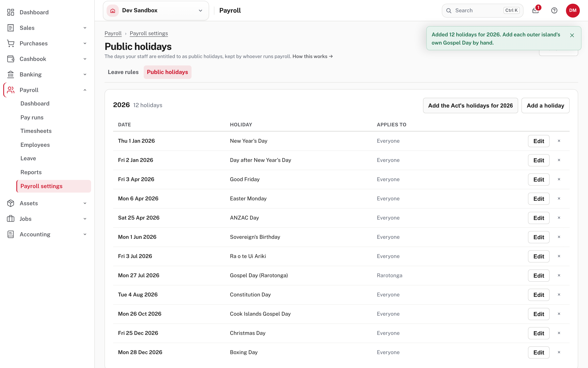
Task: Remove the New Year's Day holiday row
Action: pyautogui.click(x=559, y=141)
